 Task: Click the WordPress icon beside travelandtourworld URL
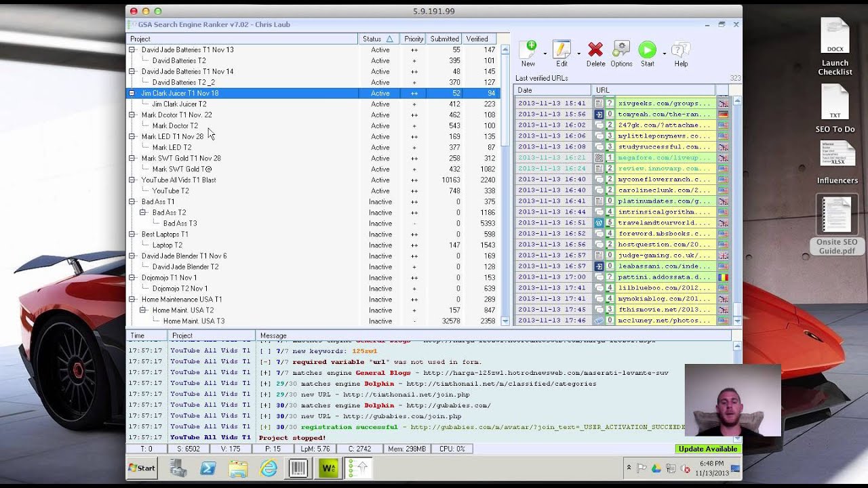point(599,223)
